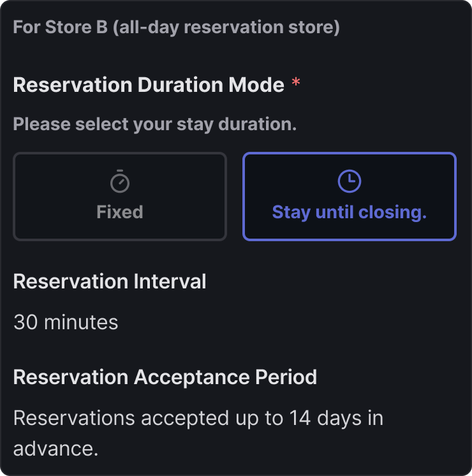Click the word "Interval" in the heading

(169, 281)
